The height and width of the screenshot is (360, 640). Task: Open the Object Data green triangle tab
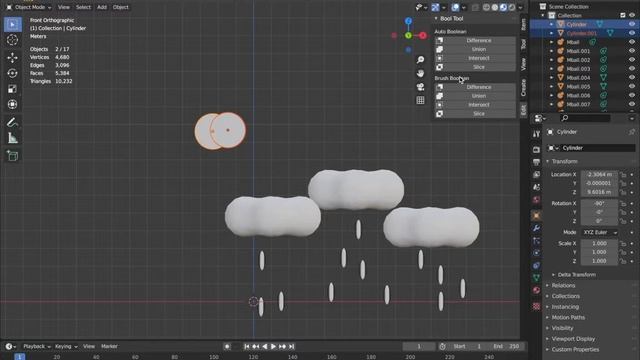point(536,278)
